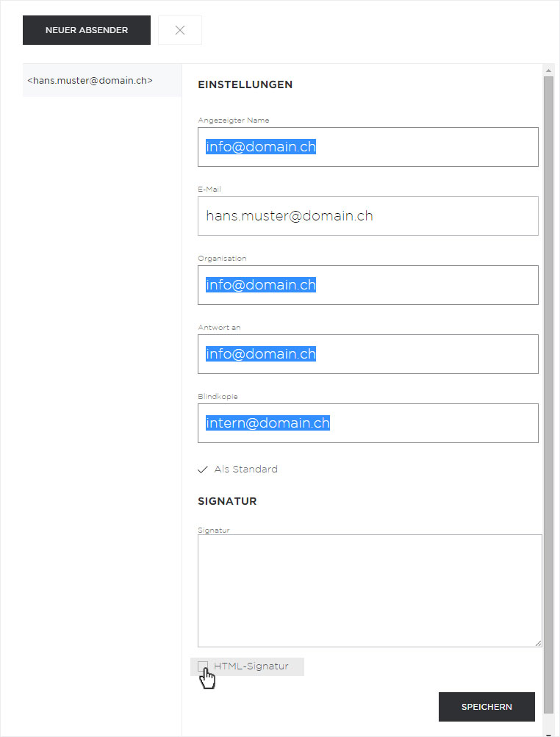The width and height of the screenshot is (560, 737).
Task: Click the HTML-Signatur label text
Action: click(251, 666)
